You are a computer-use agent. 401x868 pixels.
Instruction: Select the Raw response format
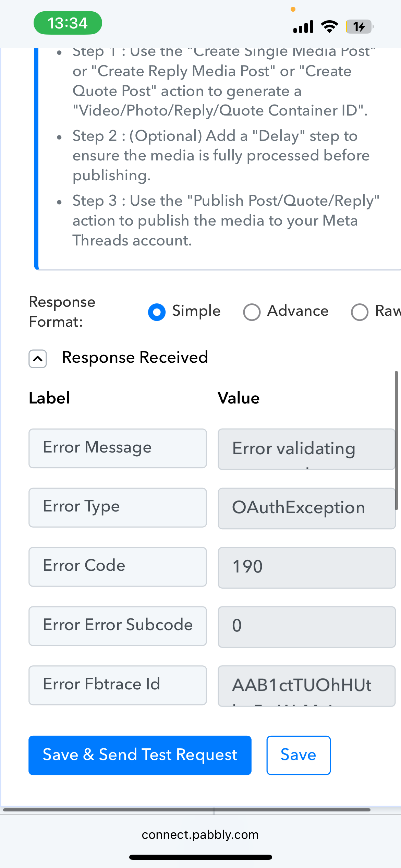360,312
